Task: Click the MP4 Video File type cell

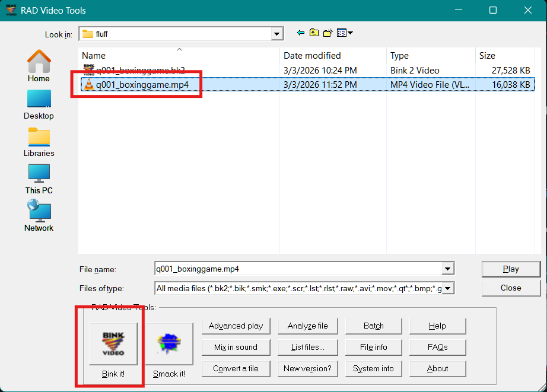Action: pyautogui.click(x=430, y=85)
